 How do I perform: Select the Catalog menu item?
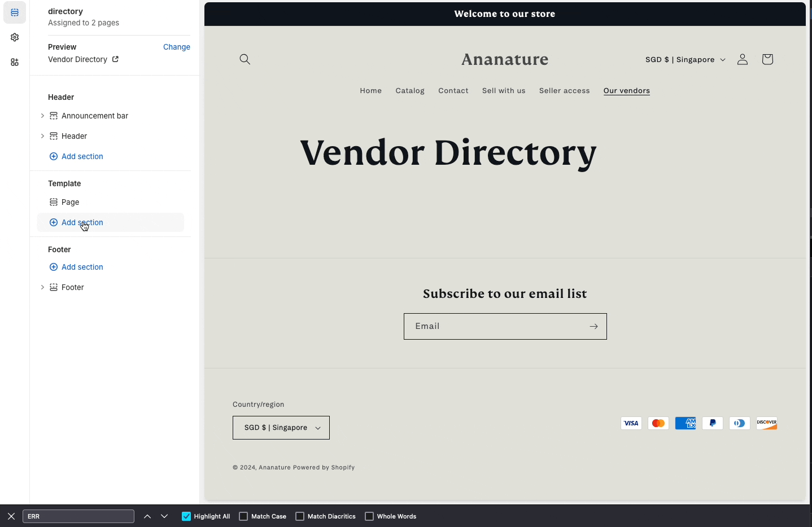(x=410, y=90)
